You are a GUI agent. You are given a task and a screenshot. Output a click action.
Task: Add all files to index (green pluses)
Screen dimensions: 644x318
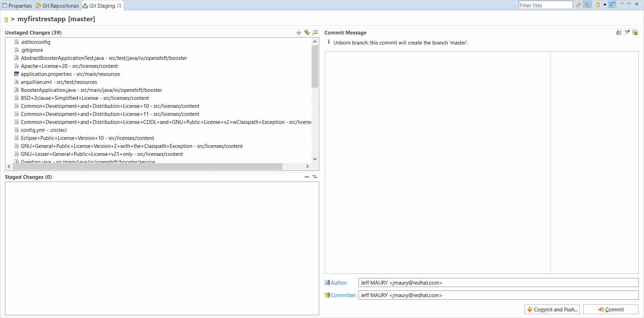click(x=307, y=32)
